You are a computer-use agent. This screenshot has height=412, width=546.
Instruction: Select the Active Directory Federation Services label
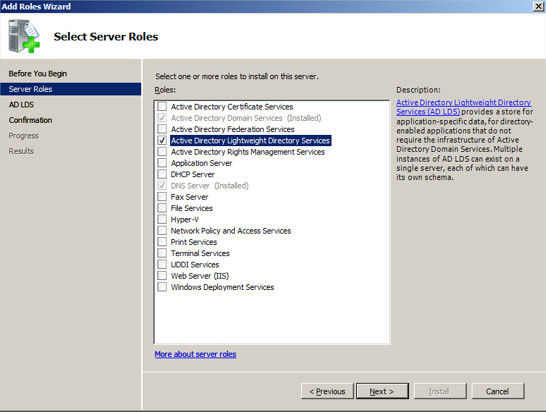[x=233, y=129]
